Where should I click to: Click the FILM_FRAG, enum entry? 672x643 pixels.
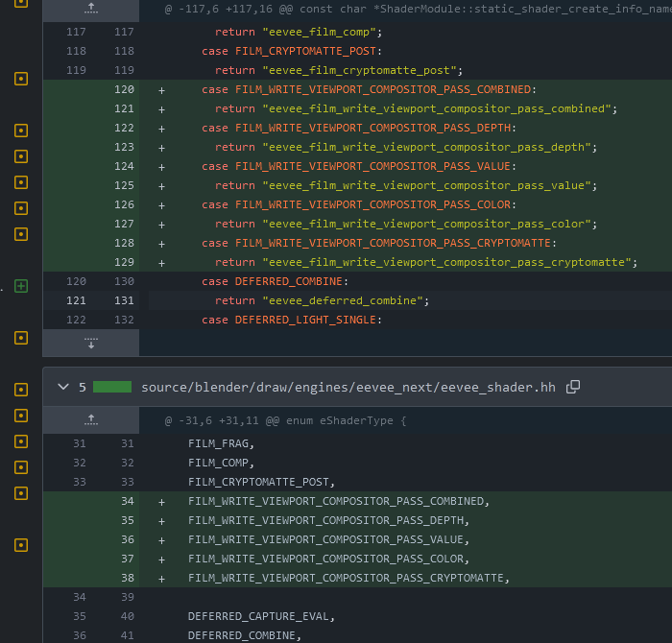coord(221,443)
